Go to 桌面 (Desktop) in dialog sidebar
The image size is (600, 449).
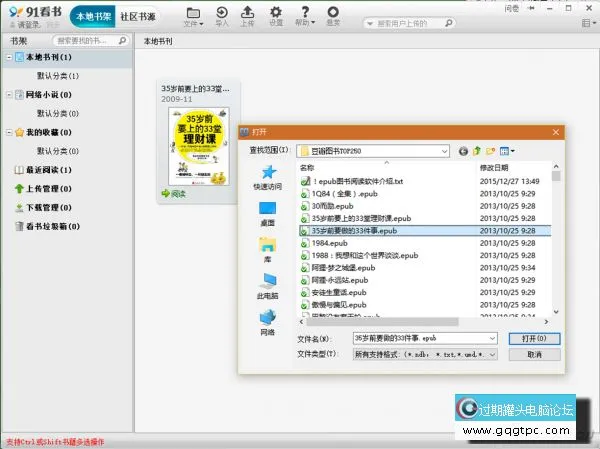(x=267, y=212)
